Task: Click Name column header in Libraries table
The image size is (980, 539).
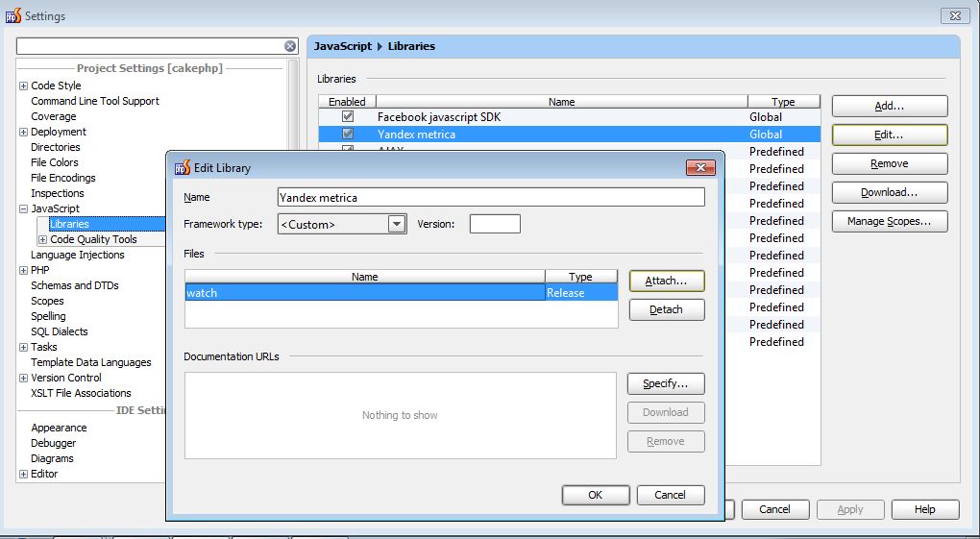Action: point(561,102)
